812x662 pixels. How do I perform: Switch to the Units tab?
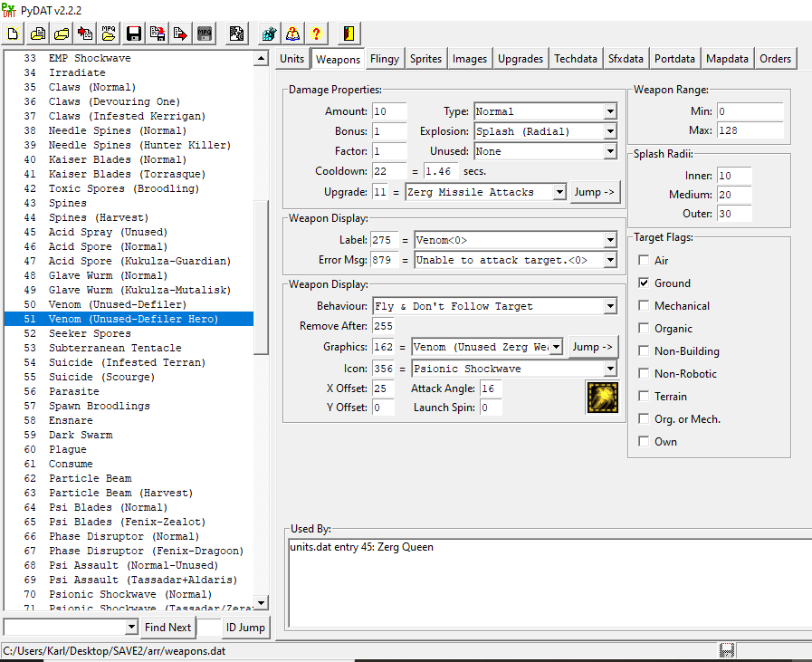pyautogui.click(x=291, y=59)
